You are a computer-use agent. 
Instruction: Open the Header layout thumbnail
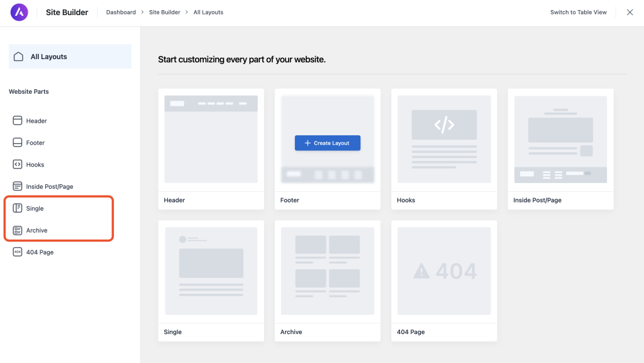211,139
